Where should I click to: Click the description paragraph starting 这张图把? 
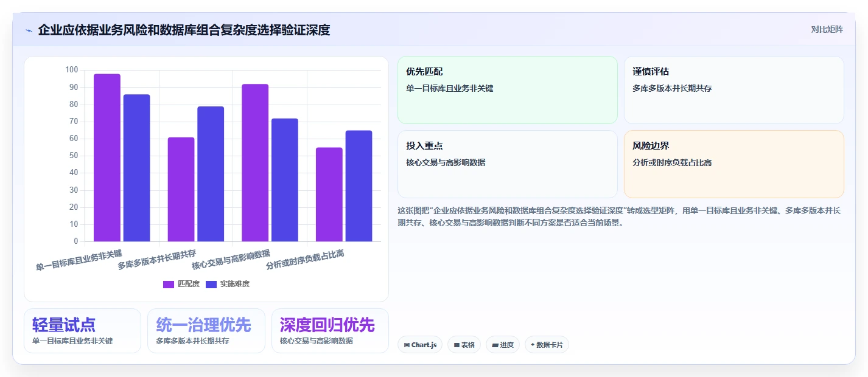[x=619, y=216]
